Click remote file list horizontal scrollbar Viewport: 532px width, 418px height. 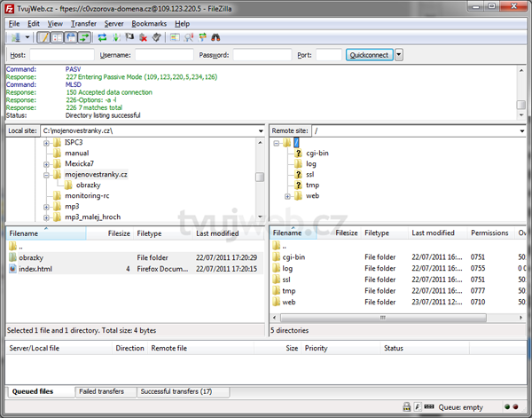coord(383,318)
